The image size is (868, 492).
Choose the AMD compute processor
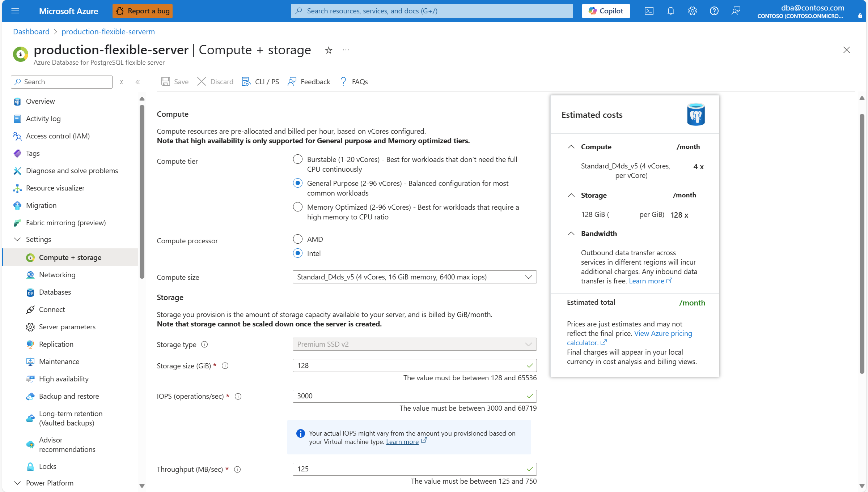tap(298, 239)
